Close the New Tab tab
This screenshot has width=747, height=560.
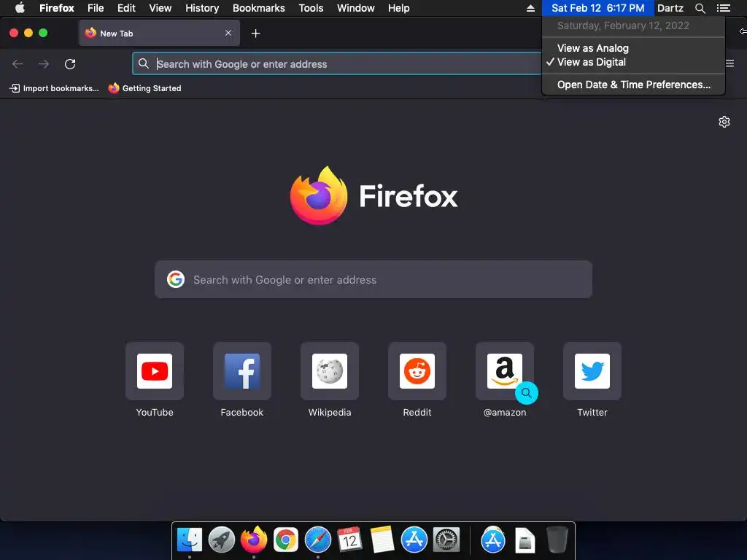coord(228,33)
